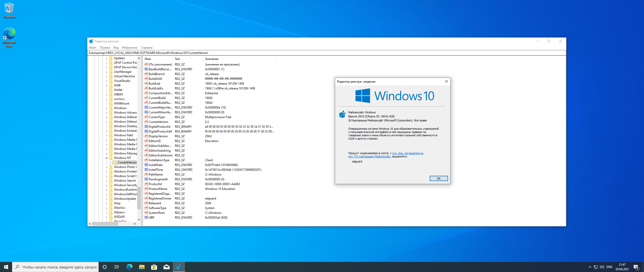Collapse the Windows NT tree node
Viewport: 644px width, 272px height.
click(107, 158)
